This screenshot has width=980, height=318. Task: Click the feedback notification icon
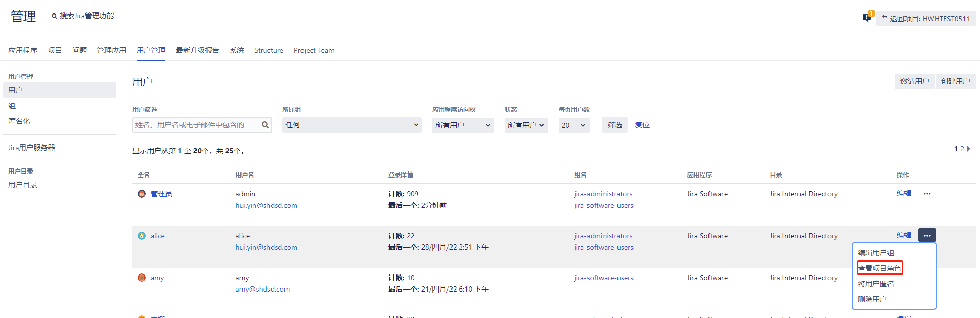pyautogui.click(x=867, y=18)
